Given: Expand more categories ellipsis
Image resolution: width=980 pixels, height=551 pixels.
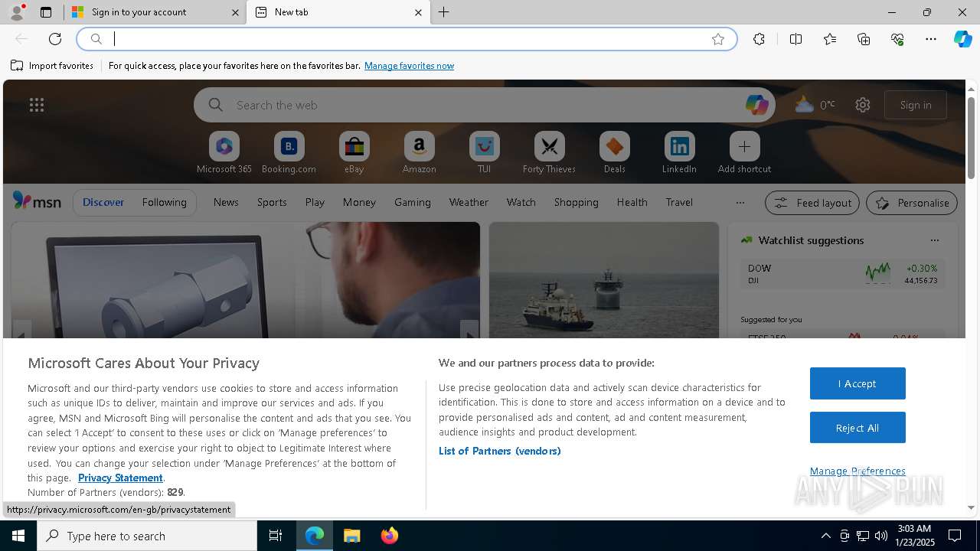Looking at the screenshot, I should [x=740, y=203].
